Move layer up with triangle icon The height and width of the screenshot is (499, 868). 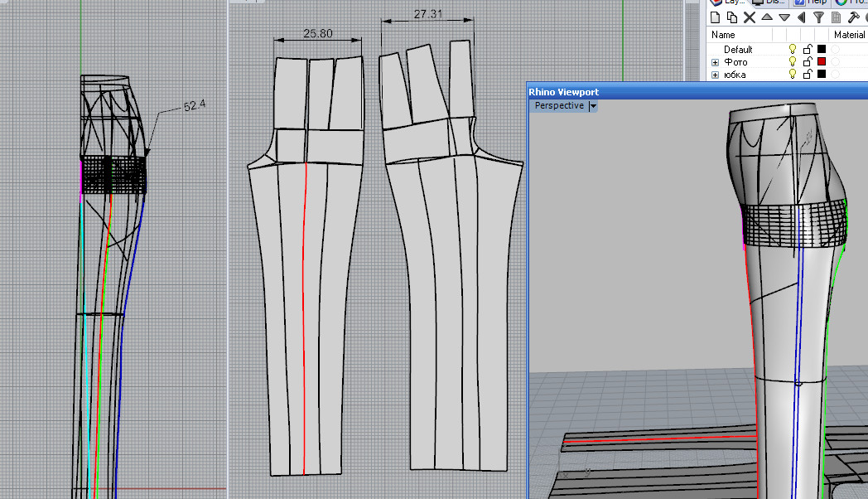(x=767, y=17)
